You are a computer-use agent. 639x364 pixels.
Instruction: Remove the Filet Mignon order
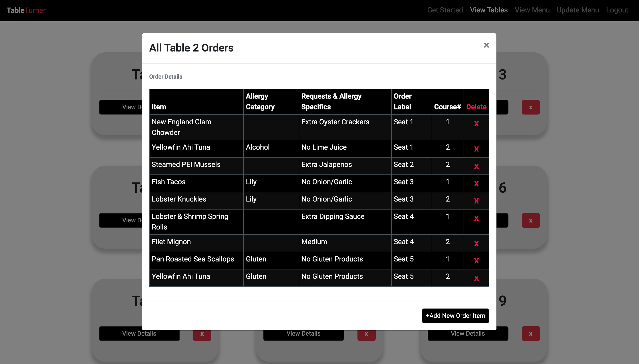[x=476, y=243]
